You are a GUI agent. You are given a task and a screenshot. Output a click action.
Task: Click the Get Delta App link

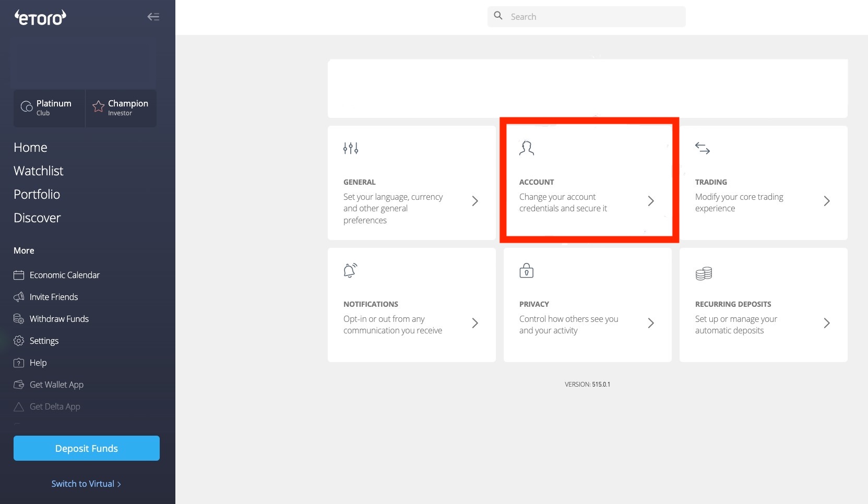55,406
